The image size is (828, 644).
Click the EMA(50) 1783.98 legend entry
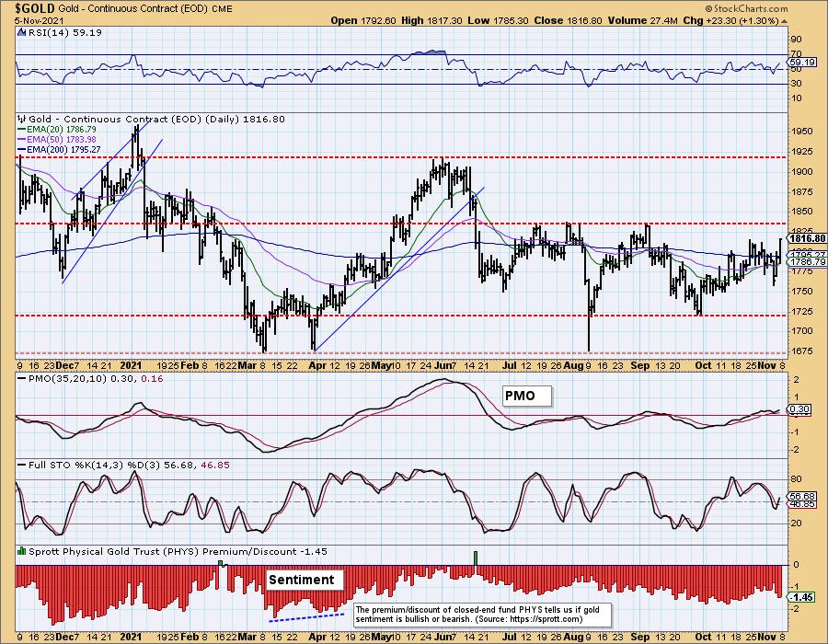pyautogui.click(x=57, y=139)
